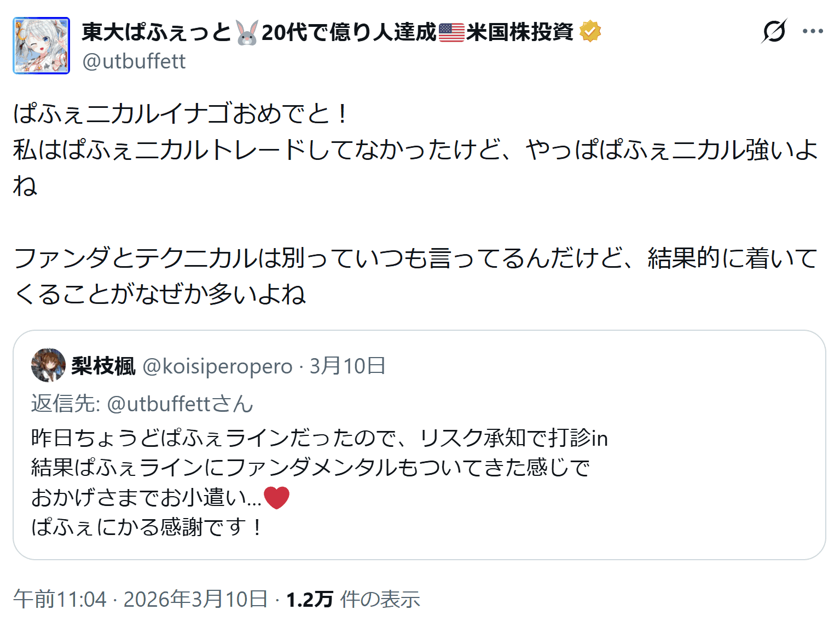Open 梨枝楓's small avatar in quoted post
Viewport: 840px width, 621px height.
(x=48, y=365)
